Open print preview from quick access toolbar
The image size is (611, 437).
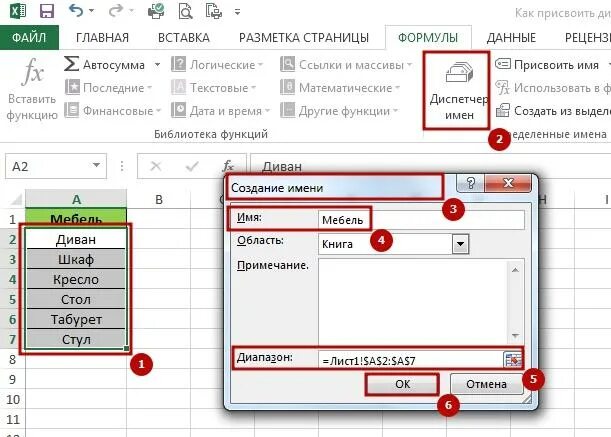(185, 11)
